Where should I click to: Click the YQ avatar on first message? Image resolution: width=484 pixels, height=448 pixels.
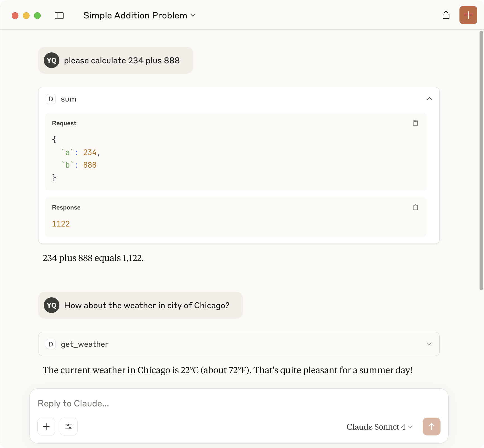[52, 60]
